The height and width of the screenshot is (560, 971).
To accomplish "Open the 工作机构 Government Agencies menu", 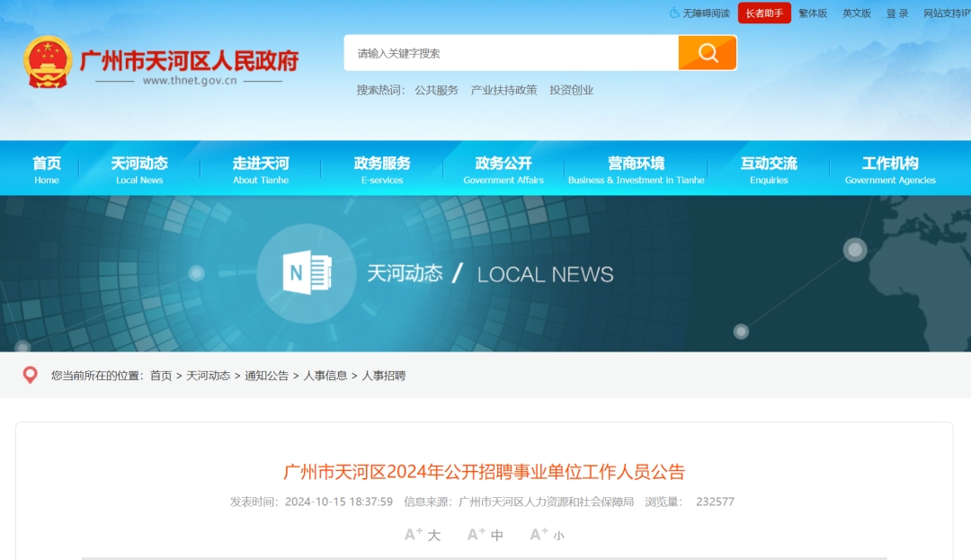I will click(890, 169).
